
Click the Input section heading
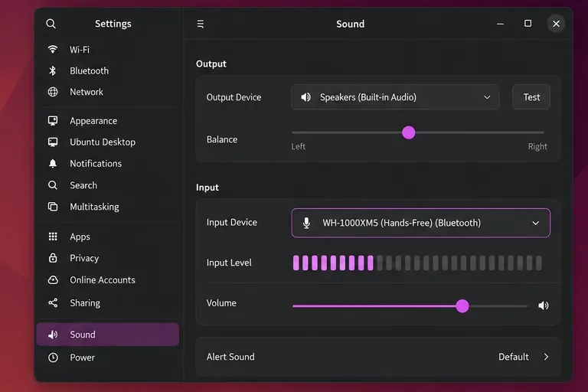tap(207, 187)
